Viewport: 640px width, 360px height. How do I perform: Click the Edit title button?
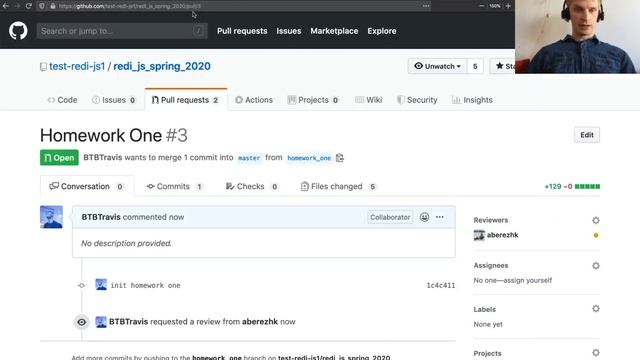point(587,135)
